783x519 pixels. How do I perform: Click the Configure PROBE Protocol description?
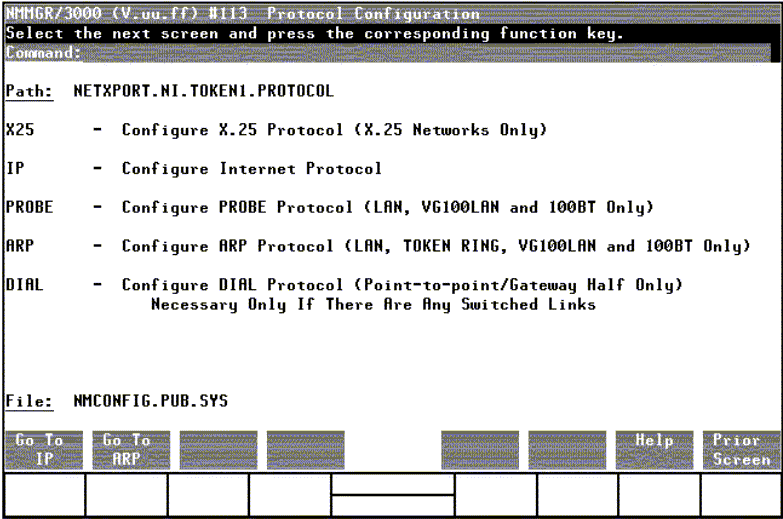click(388, 207)
